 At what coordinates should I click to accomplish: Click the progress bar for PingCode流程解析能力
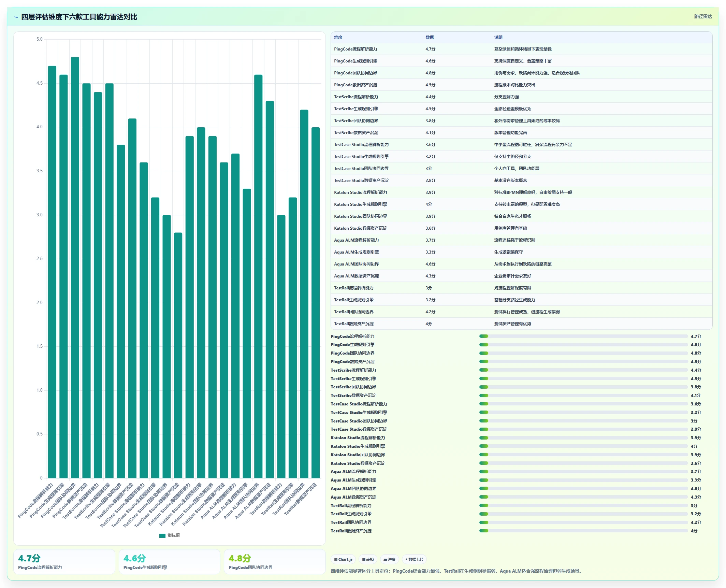583,336
